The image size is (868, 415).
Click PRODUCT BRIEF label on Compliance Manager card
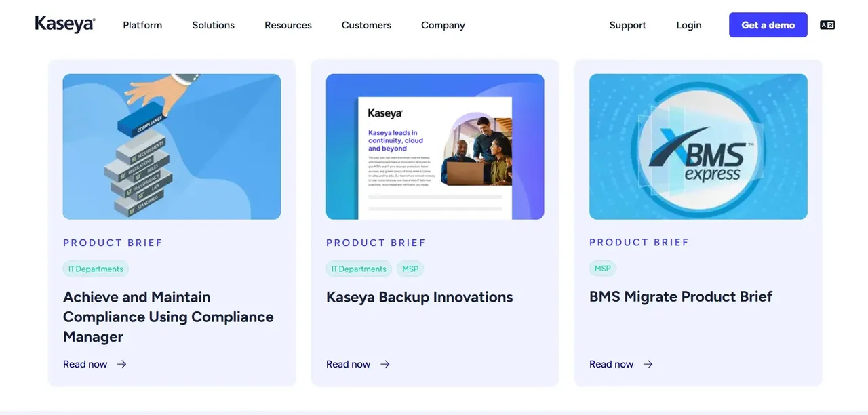(x=113, y=243)
